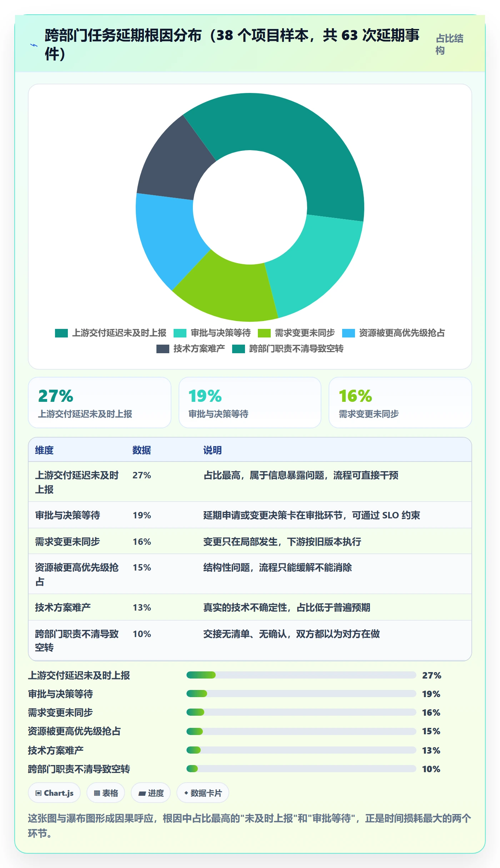Open the 16% 需求变更未同步 card
Image resolution: width=500 pixels, height=868 pixels.
coord(400,403)
